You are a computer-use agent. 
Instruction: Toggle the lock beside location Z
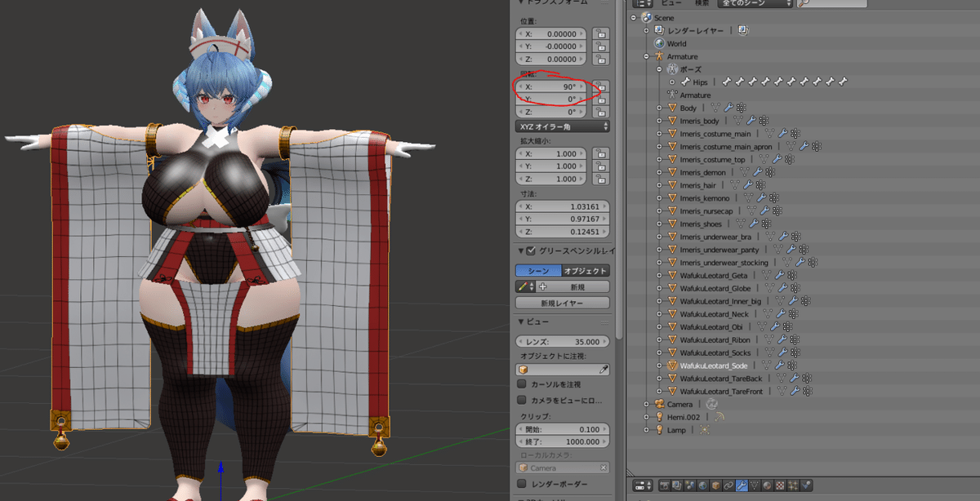pyautogui.click(x=600, y=60)
